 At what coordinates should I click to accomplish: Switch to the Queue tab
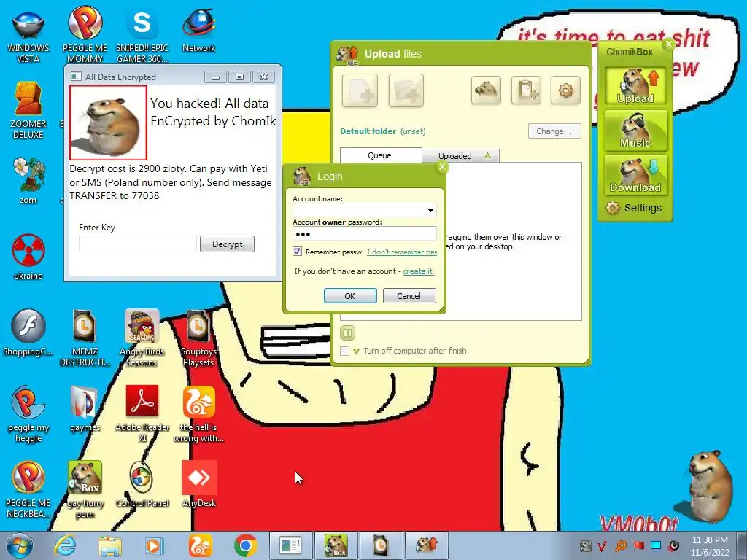(x=380, y=155)
